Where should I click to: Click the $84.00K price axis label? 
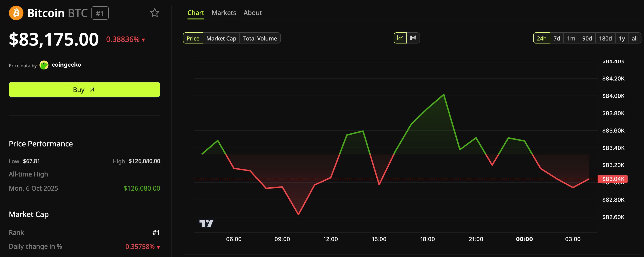click(613, 96)
